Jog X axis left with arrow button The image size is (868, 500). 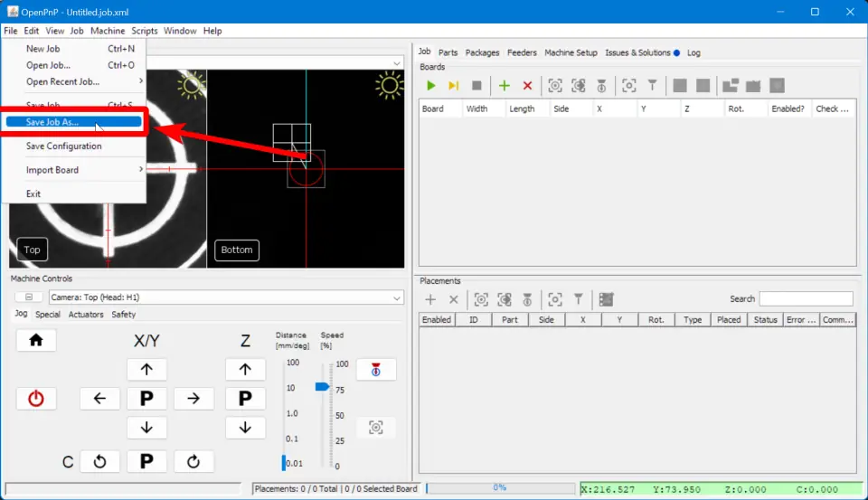point(99,399)
